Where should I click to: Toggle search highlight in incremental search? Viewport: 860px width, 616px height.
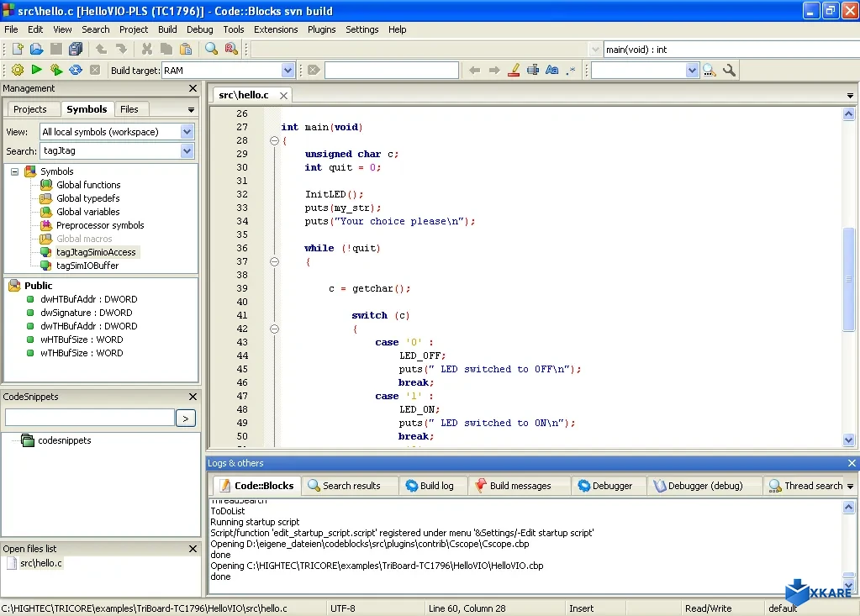(x=514, y=70)
